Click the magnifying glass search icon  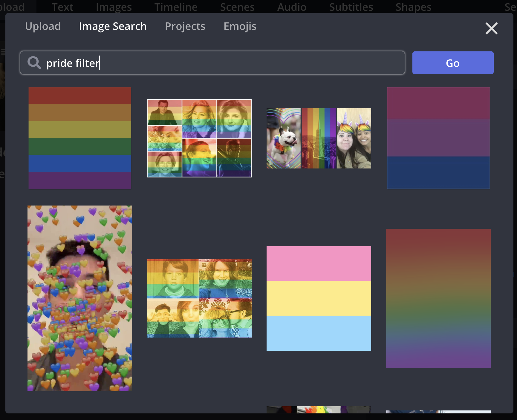(34, 63)
